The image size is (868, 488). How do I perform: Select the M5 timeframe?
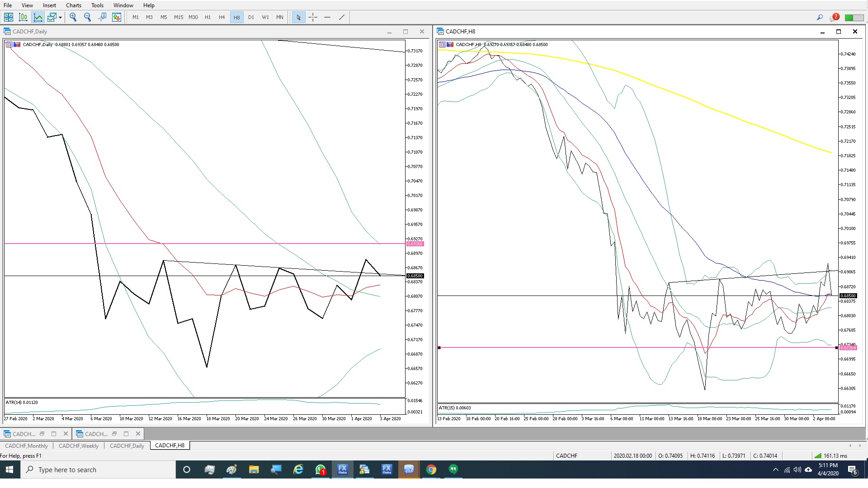pos(164,17)
